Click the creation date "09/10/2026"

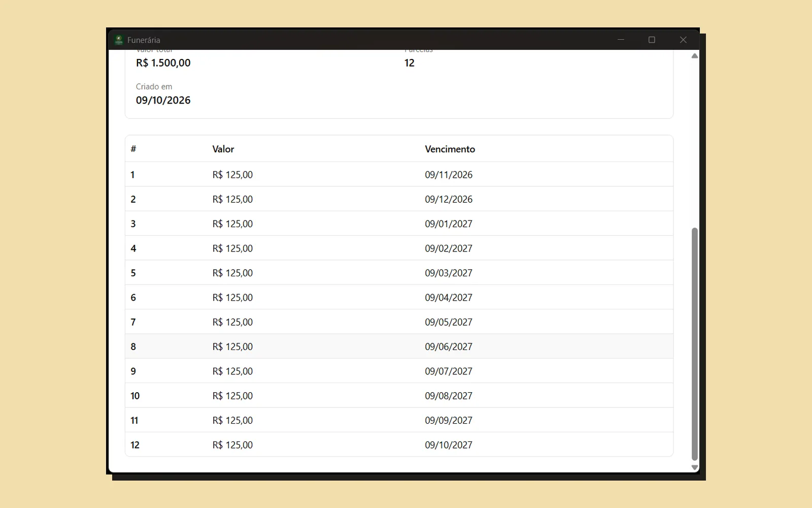point(163,100)
